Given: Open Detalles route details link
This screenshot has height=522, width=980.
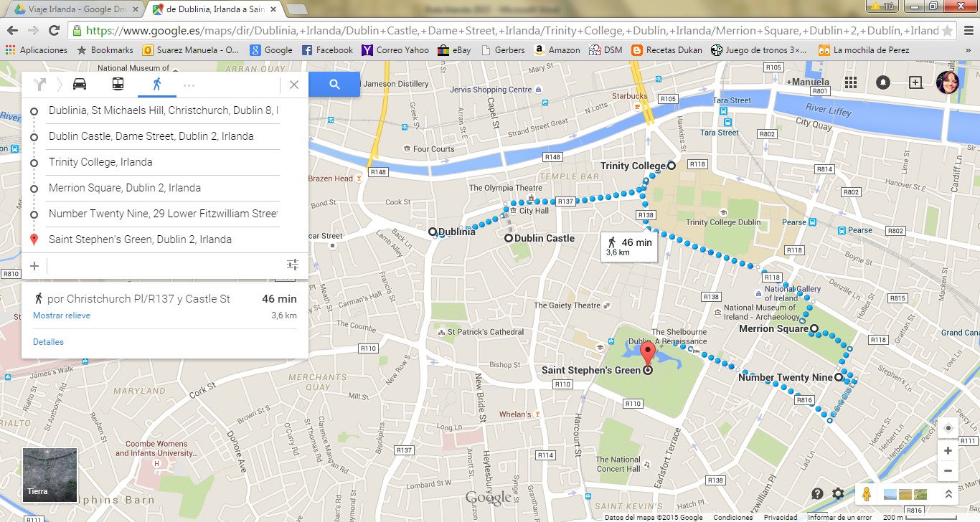Looking at the screenshot, I should point(48,342).
